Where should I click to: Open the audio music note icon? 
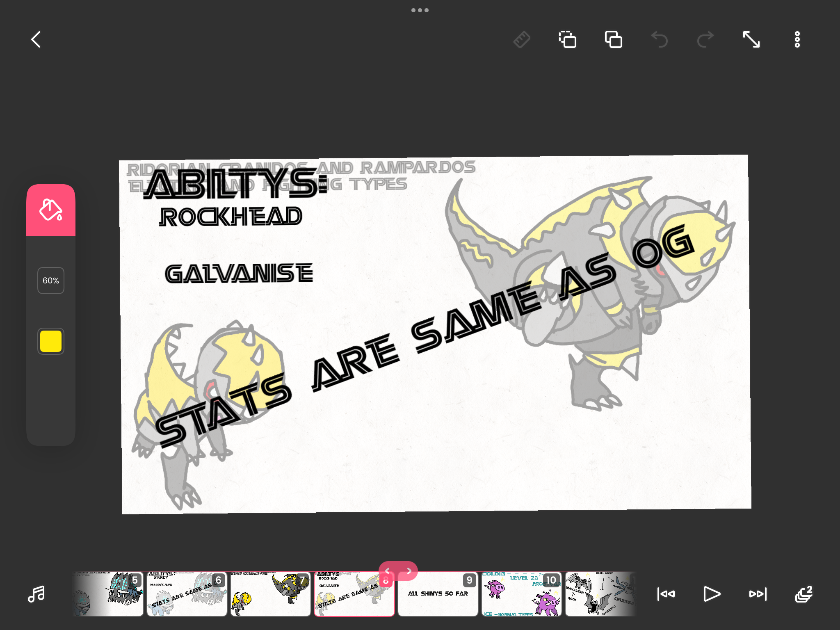(37, 594)
